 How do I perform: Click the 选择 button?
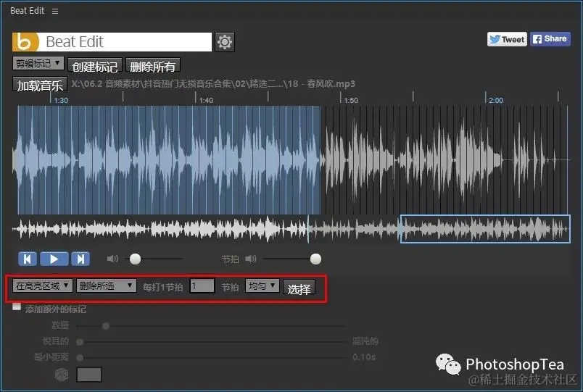(x=299, y=288)
